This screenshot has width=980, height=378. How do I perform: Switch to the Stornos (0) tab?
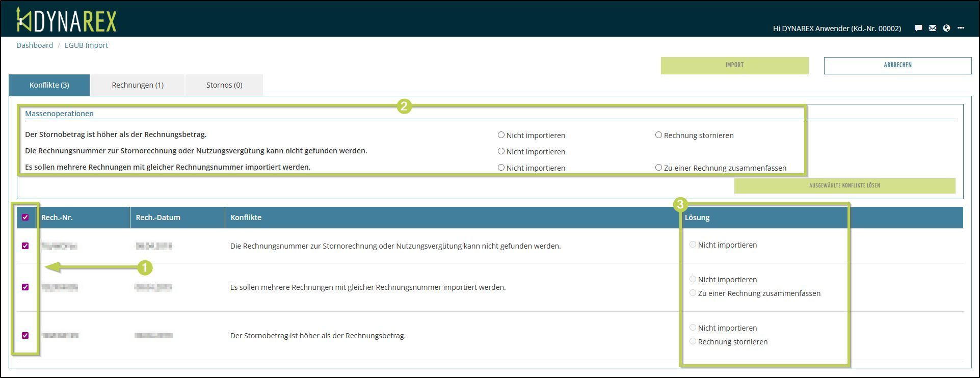(224, 85)
